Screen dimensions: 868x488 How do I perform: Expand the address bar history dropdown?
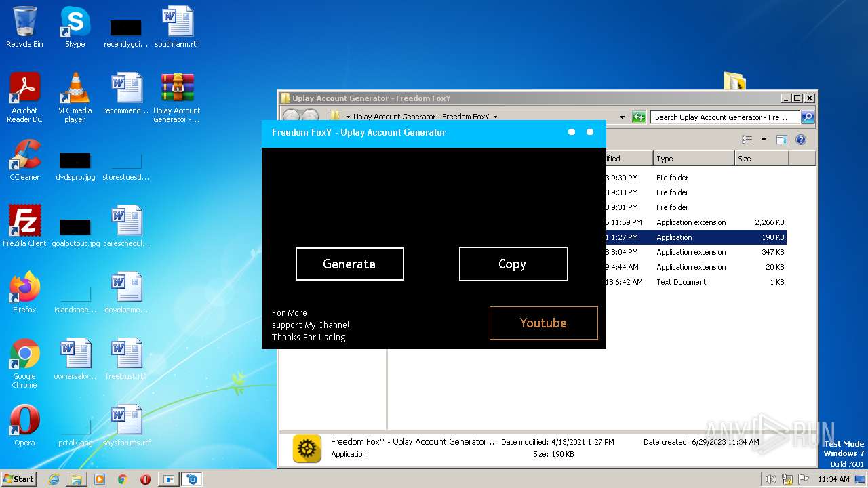tap(623, 117)
